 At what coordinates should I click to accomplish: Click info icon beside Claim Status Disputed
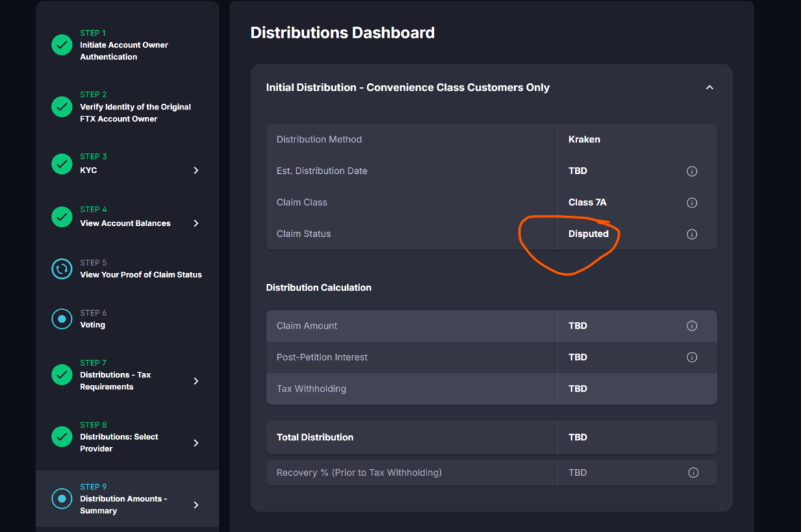[x=691, y=234]
